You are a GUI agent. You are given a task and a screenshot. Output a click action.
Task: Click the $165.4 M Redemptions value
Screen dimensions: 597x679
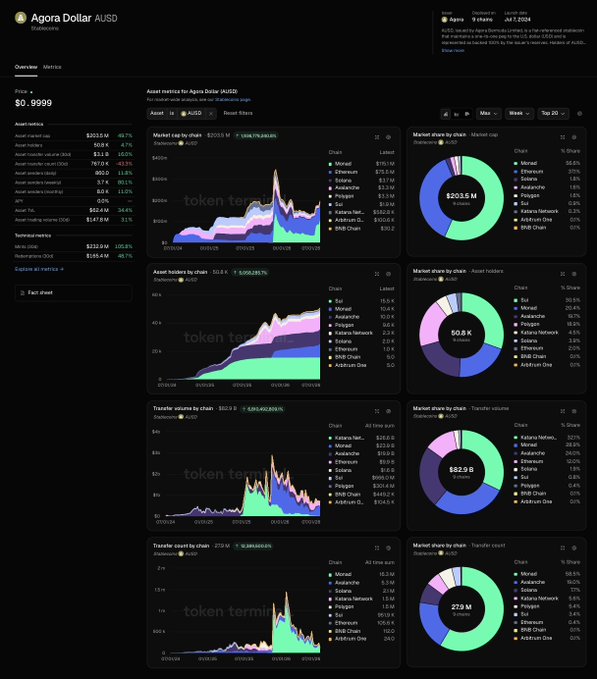97,256
